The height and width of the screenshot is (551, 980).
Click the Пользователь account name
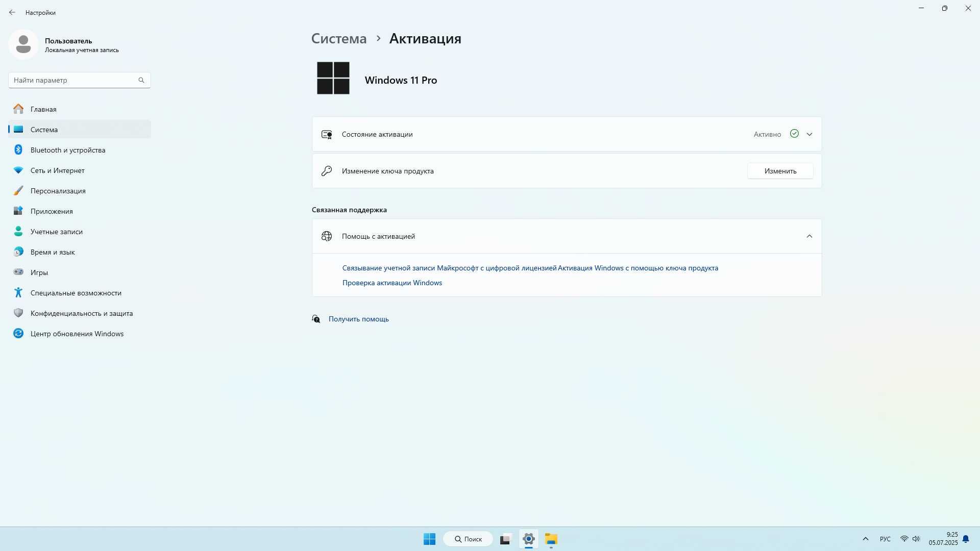click(68, 41)
